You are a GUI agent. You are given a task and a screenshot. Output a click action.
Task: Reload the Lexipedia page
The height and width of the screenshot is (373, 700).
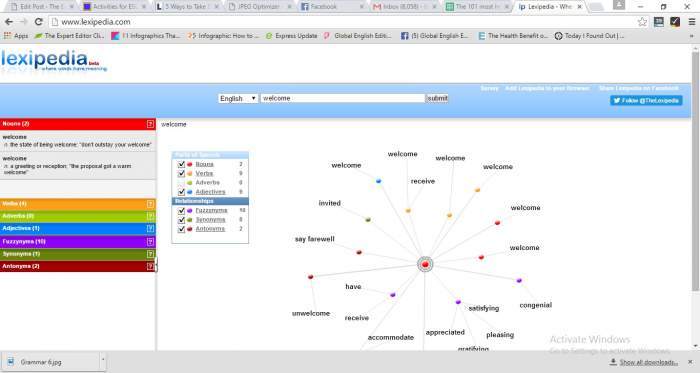tap(38, 22)
